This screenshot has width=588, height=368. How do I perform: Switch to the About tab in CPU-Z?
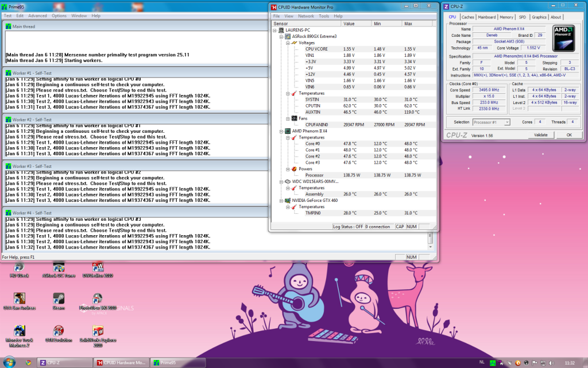(556, 17)
